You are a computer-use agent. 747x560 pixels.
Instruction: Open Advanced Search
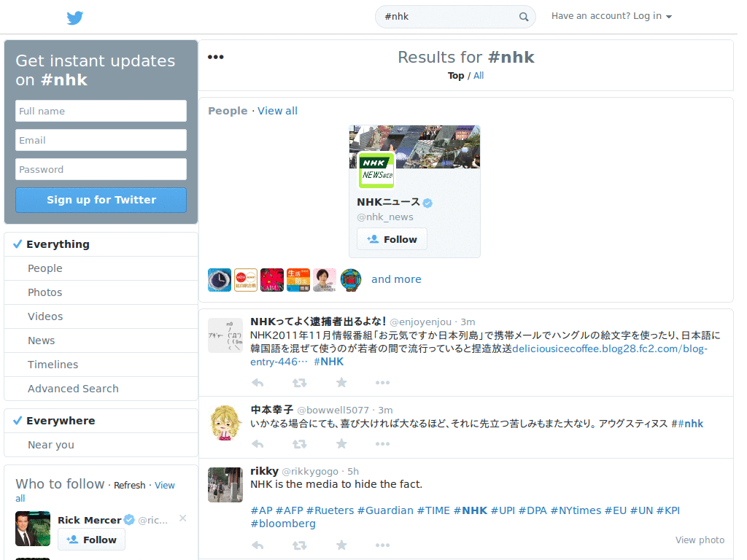click(x=101, y=389)
